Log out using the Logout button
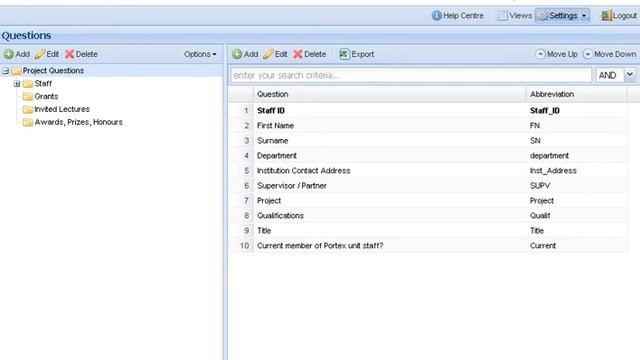This screenshot has width=640, height=360. point(618,16)
